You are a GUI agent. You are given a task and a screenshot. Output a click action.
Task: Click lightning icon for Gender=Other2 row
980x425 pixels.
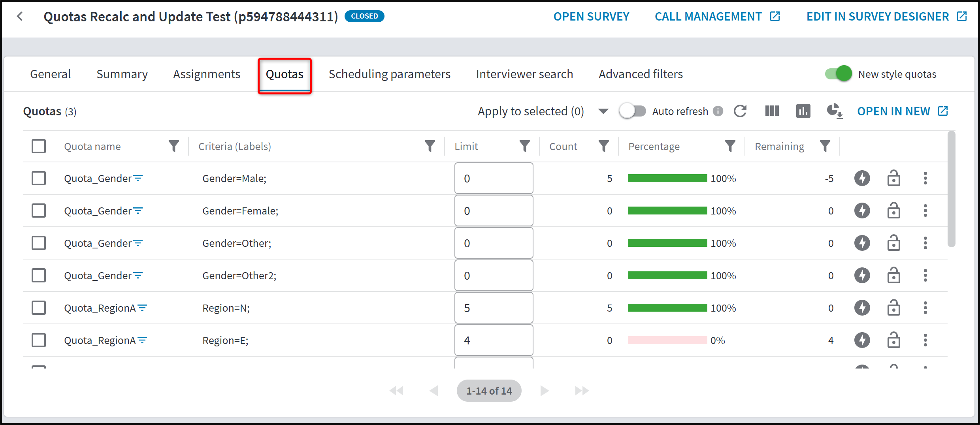click(862, 275)
